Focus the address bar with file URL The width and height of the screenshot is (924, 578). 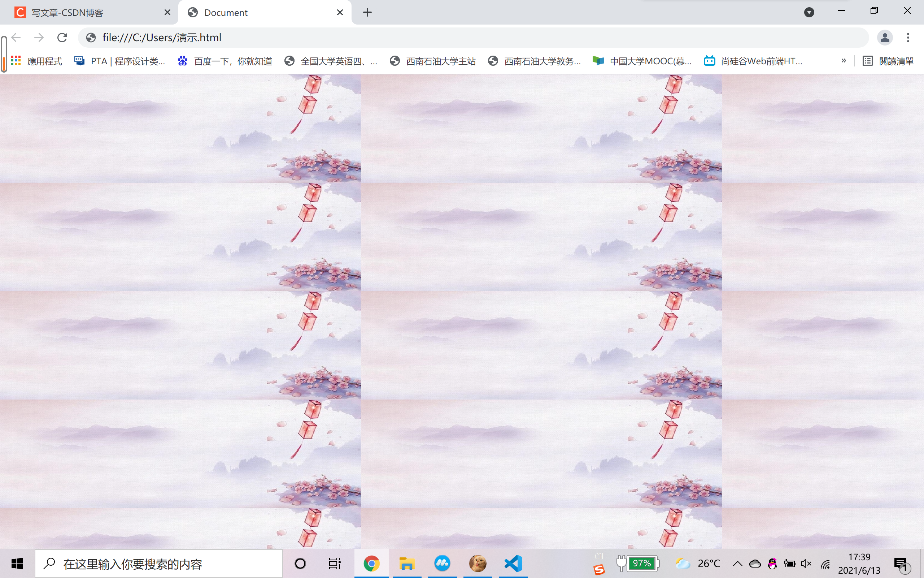(474, 38)
